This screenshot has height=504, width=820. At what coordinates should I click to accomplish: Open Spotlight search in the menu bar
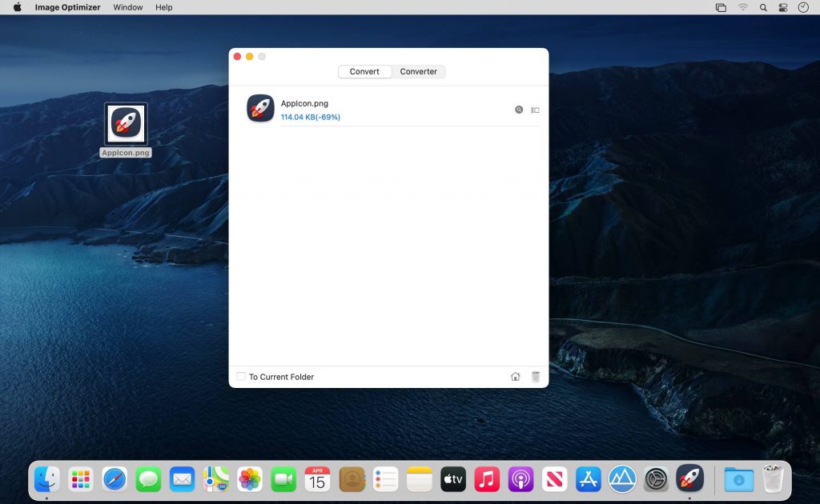tap(763, 7)
